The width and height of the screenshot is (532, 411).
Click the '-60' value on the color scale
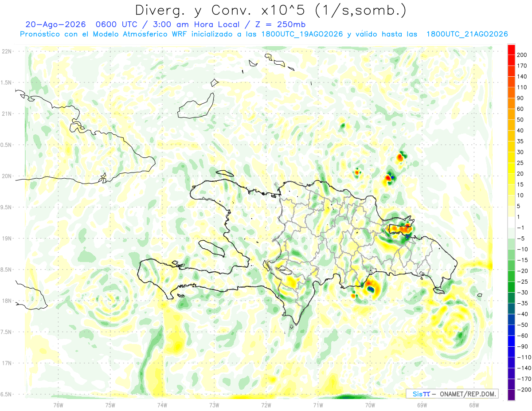point(522,336)
